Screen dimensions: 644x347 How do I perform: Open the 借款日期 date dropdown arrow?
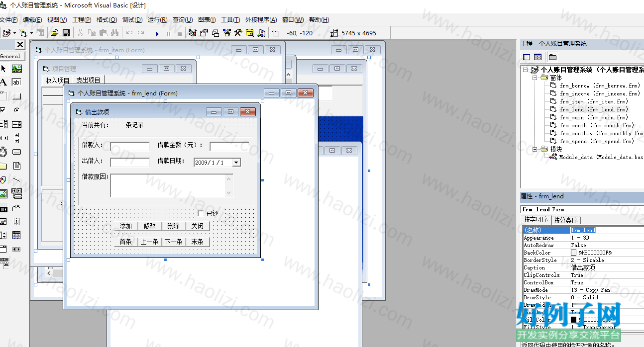tap(236, 163)
